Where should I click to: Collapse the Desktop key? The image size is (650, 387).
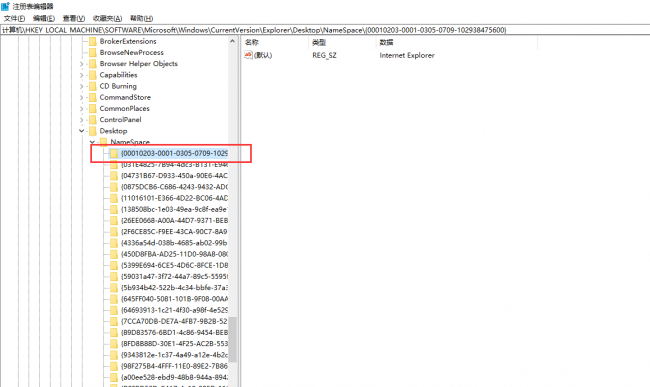tap(82, 131)
